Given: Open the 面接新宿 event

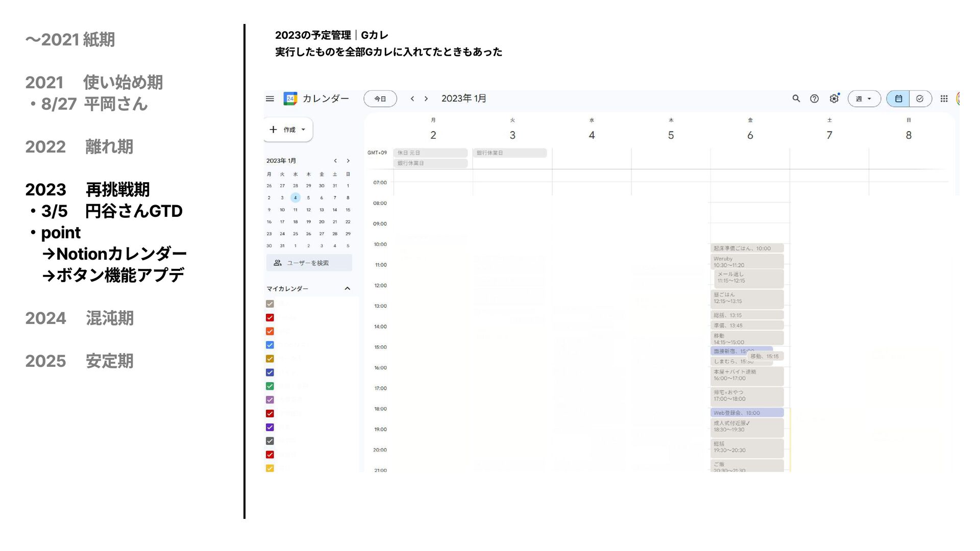Looking at the screenshot, I should (x=728, y=351).
